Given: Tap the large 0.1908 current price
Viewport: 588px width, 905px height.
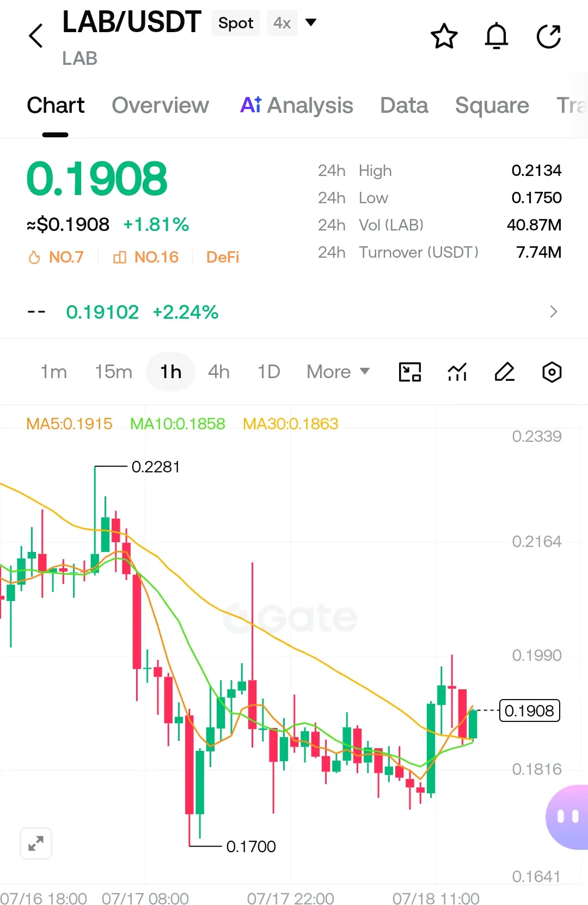Looking at the screenshot, I should click(x=97, y=179).
